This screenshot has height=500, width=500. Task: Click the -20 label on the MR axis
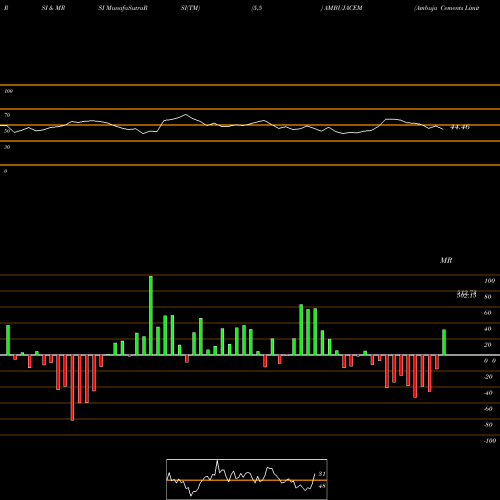tap(488, 377)
